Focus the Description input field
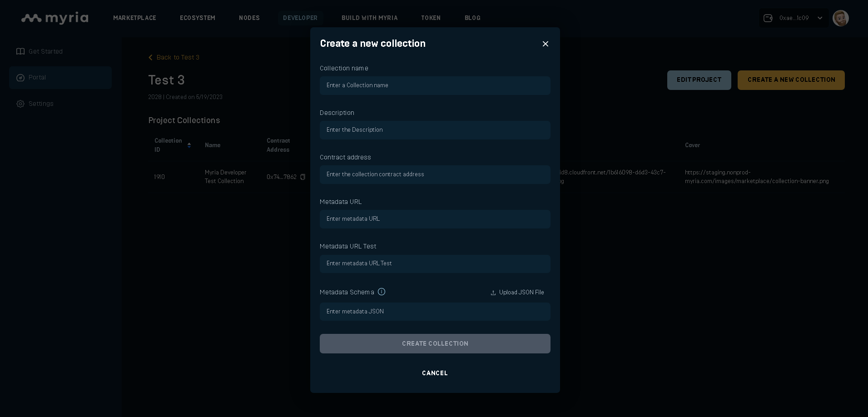This screenshot has height=417, width=868. point(435,130)
